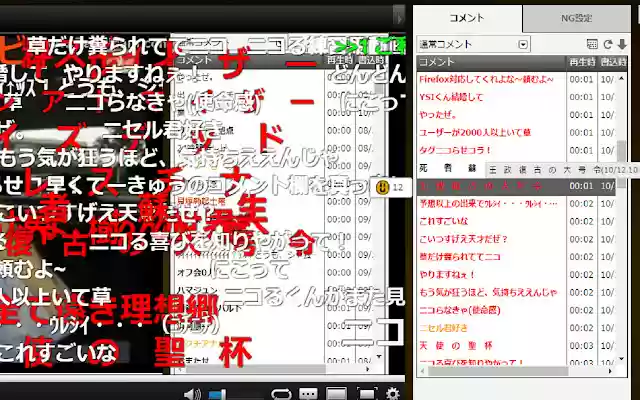Switch the player to wide screen size

(x=337, y=393)
